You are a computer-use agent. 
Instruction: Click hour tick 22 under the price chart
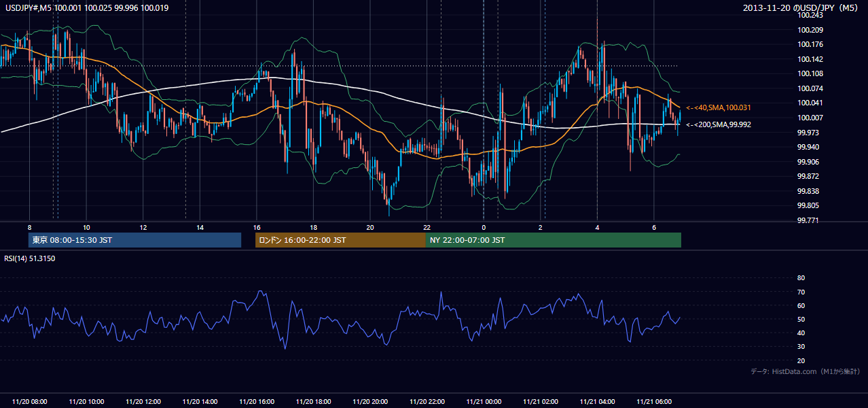[x=427, y=227]
